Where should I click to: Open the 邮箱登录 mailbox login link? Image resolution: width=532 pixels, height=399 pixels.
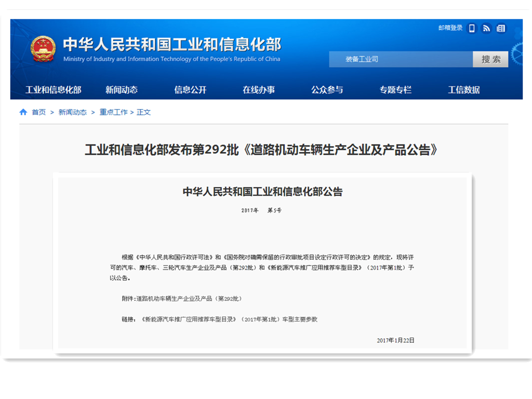pyautogui.click(x=450, y=28)
